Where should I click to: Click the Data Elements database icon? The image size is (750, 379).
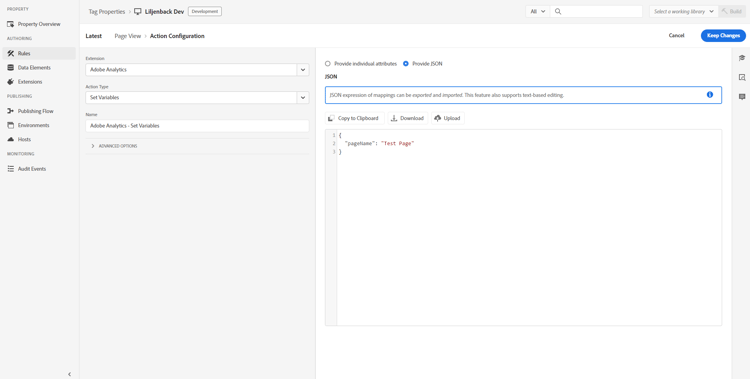coord(11,67)
